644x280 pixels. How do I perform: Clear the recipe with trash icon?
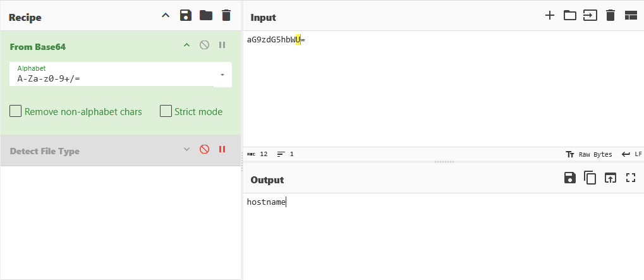(226, 16)
